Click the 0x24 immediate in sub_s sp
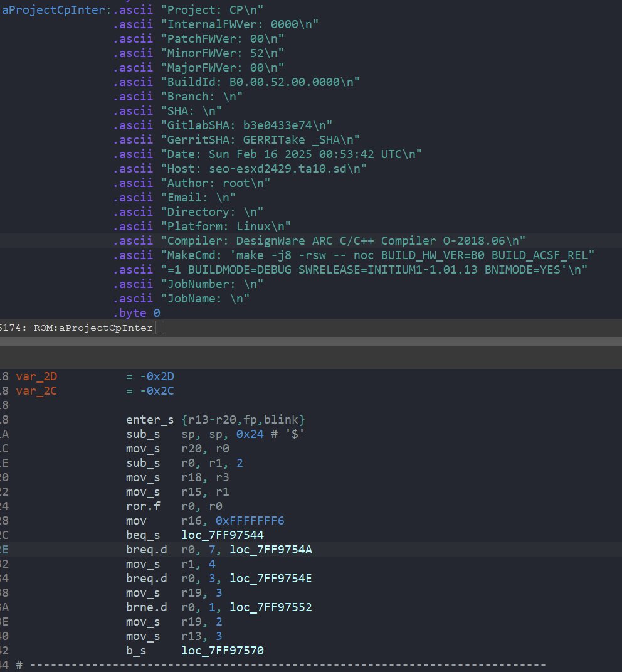622x672 pixels. pos(250,434)
